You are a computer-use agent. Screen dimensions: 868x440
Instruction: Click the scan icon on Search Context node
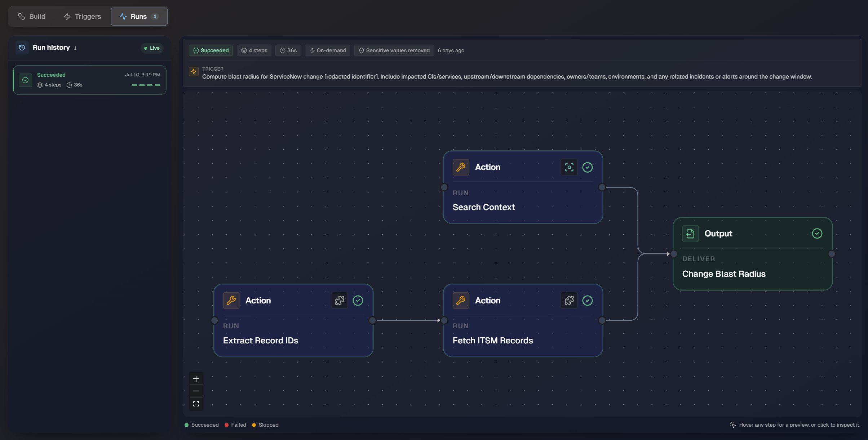(x=569, y=167)
